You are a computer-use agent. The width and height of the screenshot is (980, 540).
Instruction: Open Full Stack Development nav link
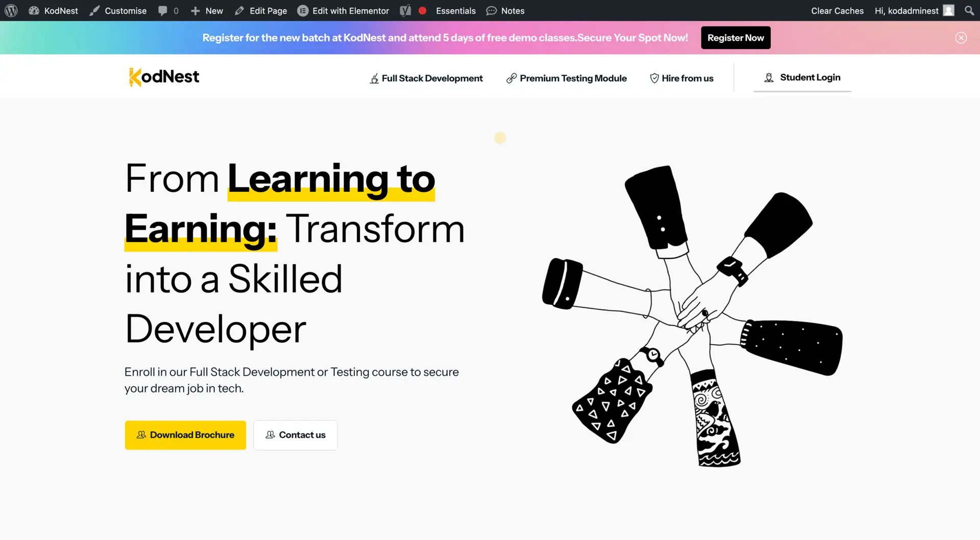426,78
